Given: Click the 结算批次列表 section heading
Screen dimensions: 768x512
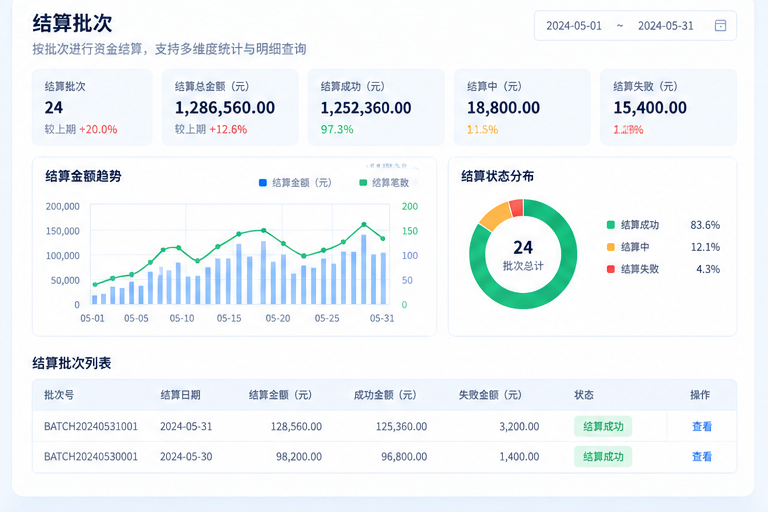Looking at the screenshot, I should [x=72, y=363].
